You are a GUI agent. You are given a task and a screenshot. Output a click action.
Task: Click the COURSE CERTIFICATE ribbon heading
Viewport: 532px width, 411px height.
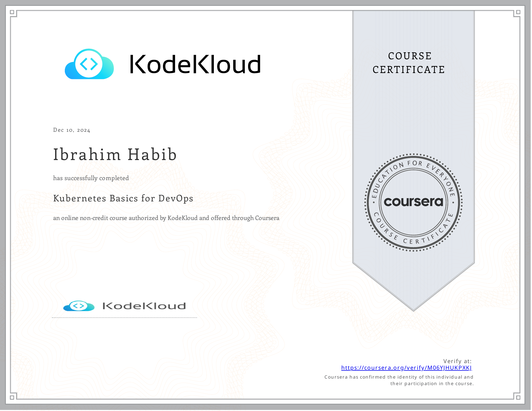click(409, 63)
